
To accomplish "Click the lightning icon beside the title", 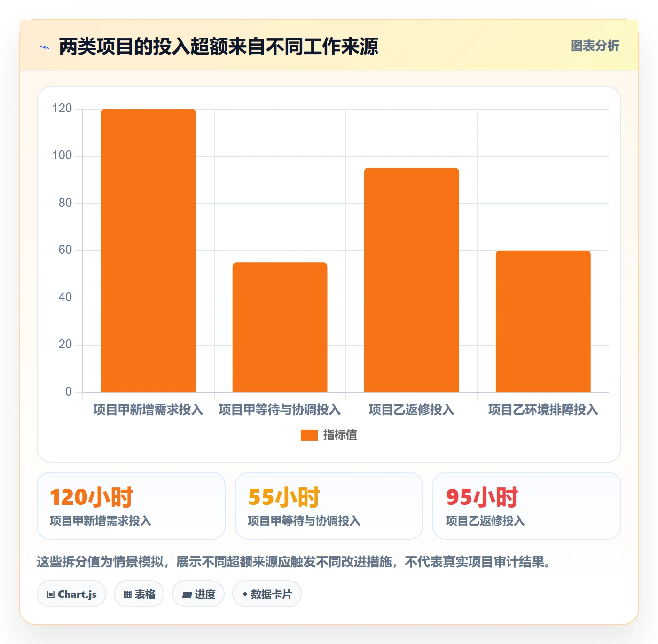I will tap(45, 47).
